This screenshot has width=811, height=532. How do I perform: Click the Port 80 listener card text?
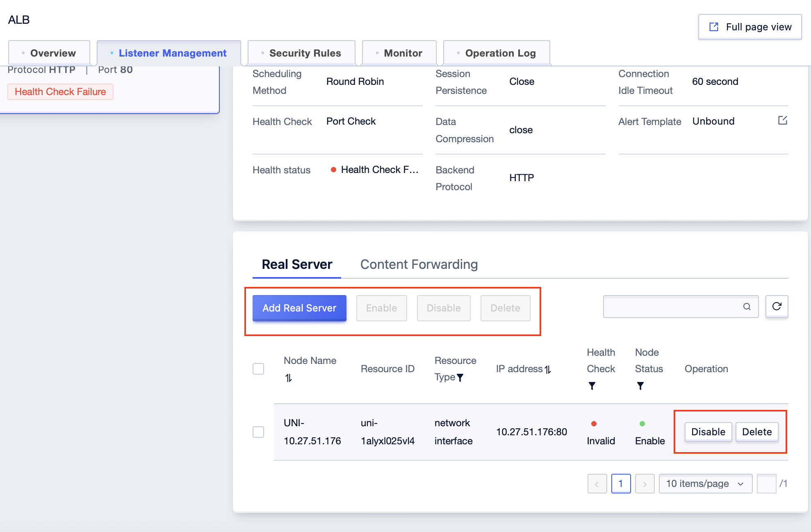[115, 70]
